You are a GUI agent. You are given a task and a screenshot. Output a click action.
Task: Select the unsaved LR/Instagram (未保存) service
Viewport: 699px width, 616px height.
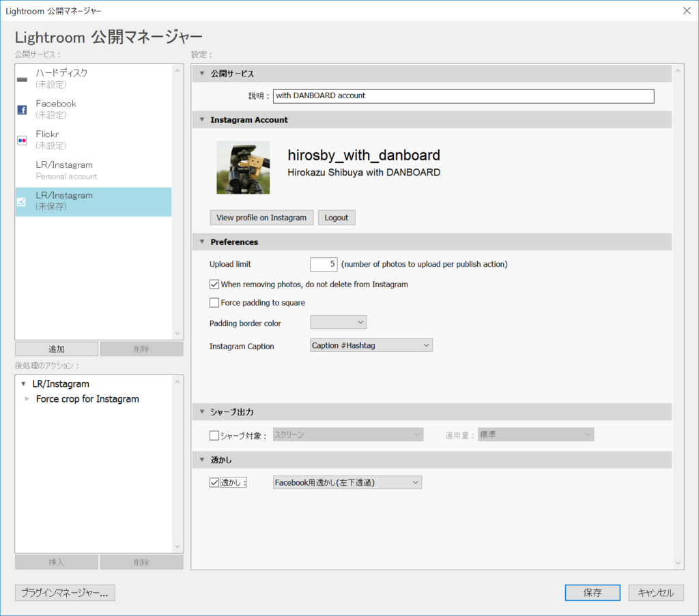click(94, 202)
